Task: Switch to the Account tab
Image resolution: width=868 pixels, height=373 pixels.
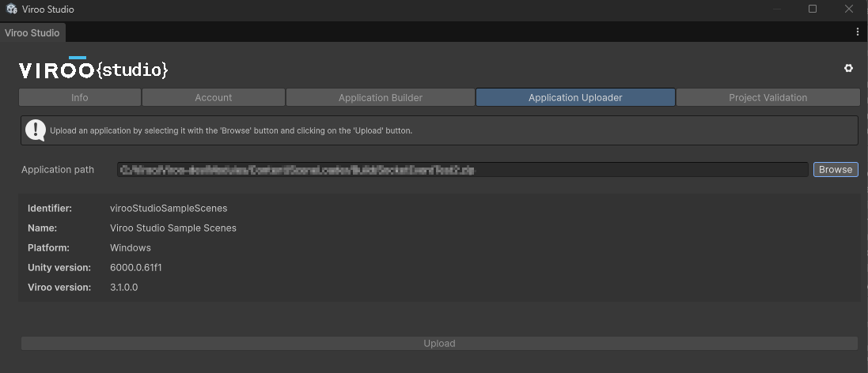Action: pyautogui.click(x=213, y=97)
